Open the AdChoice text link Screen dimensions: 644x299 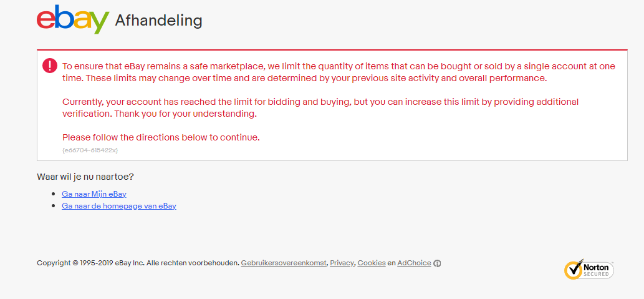click(414, 263)
